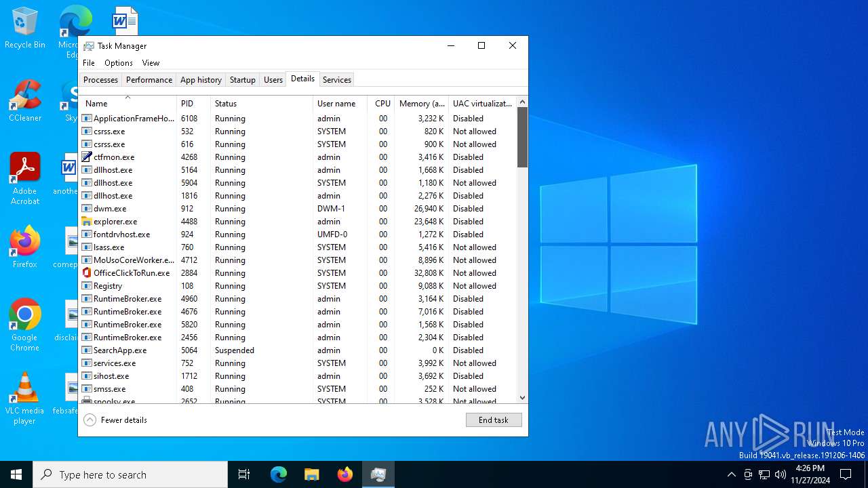This screenshot has width=868, height=488.
Task: Switch to the Services tab
Action: [x=336, y=80]
